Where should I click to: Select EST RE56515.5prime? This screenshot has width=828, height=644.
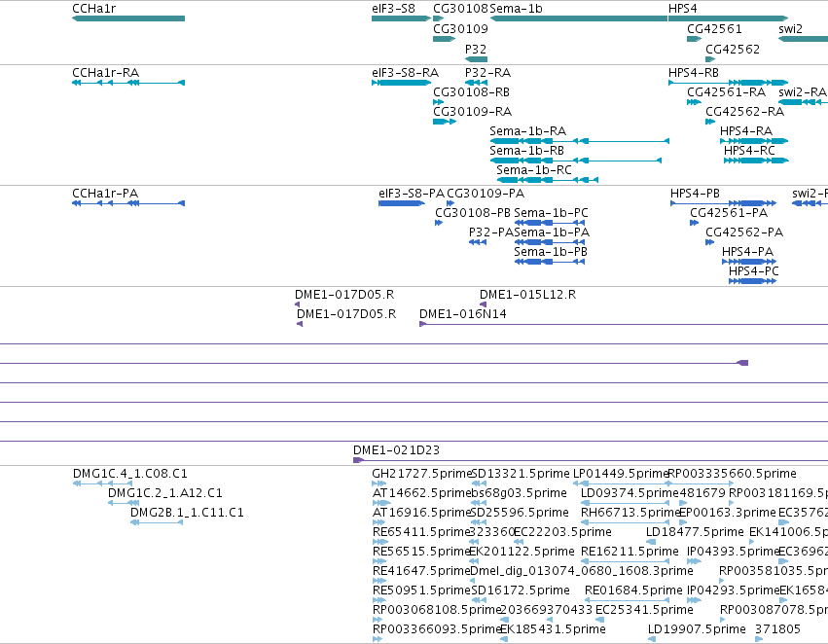tap(421, 553)
